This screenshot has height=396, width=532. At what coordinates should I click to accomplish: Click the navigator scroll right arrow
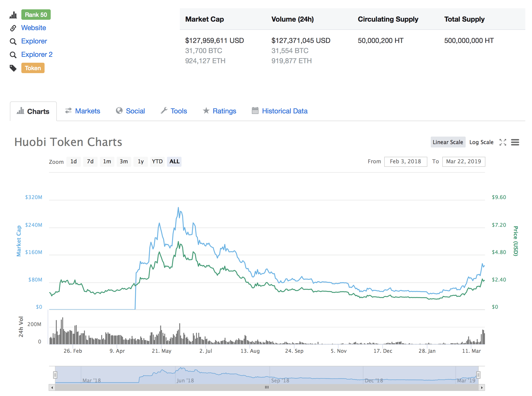482,387
